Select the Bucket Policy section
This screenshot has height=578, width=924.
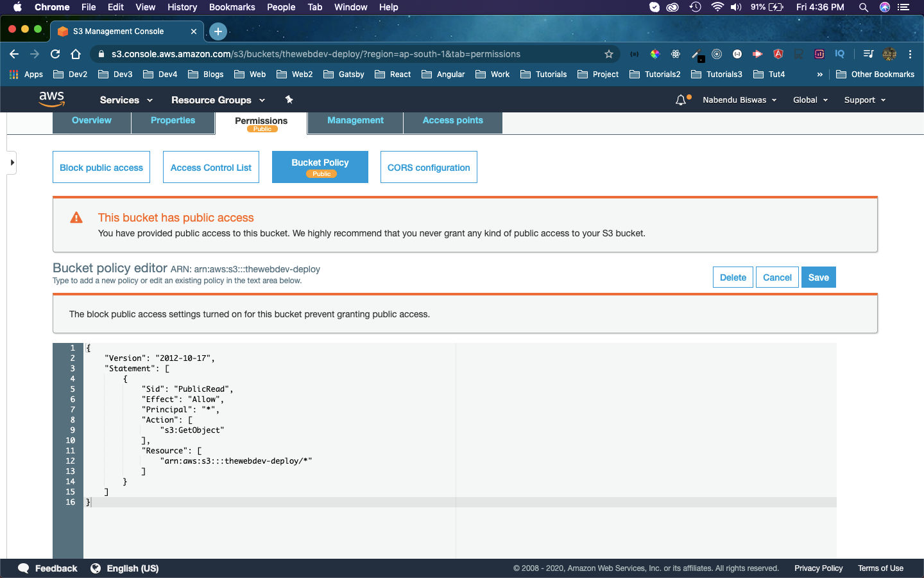pyautogui.click(x=320, y=167)
